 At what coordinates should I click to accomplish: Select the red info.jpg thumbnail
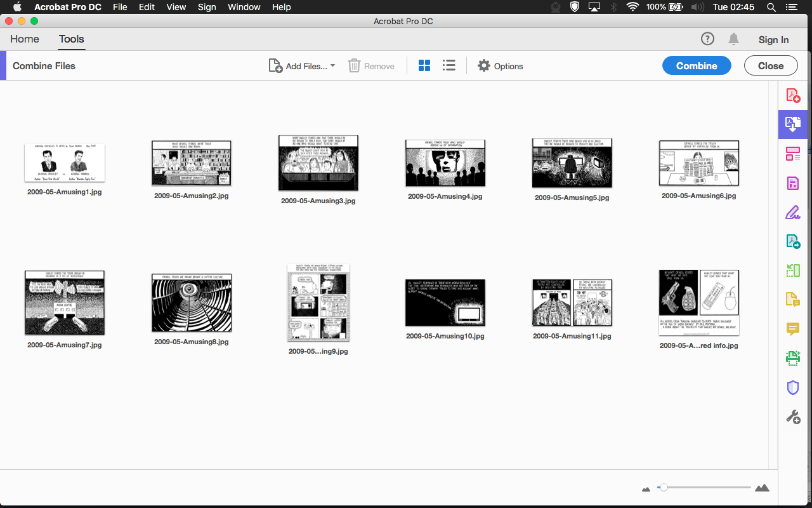tap(698, 303)
